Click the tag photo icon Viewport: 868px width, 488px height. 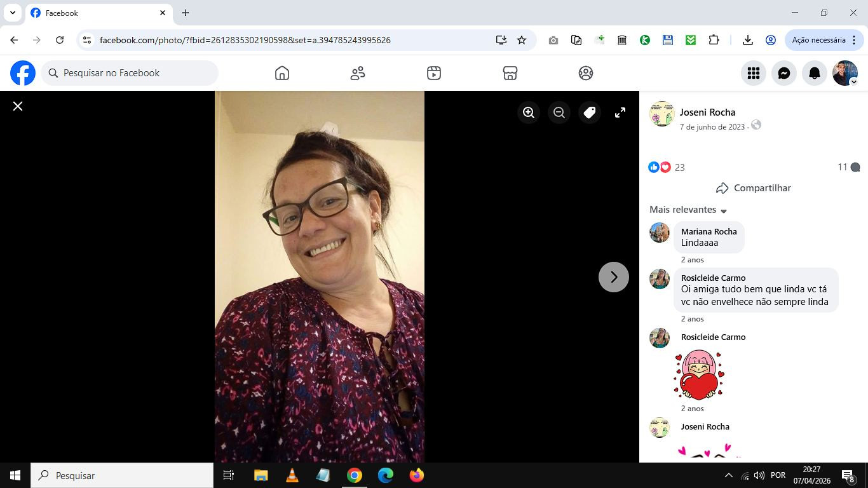pyautogui.click(x=590, y=112)
